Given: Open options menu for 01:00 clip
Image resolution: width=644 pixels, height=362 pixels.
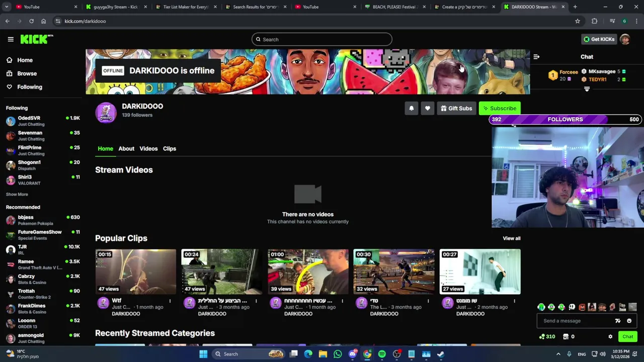Looking at the screenshot, I should [x=342, y=301].
